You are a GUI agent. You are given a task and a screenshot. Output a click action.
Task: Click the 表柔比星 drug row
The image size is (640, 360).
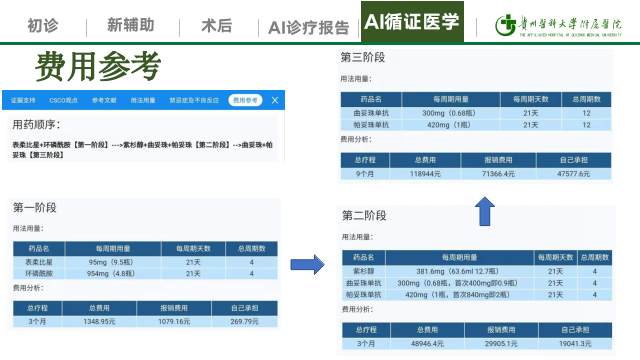click(145, 262)
